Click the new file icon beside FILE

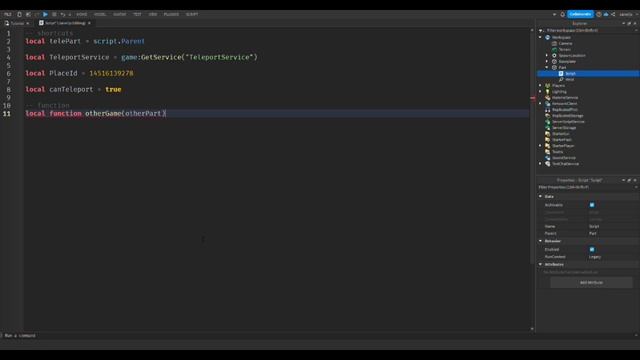pyautogui.click(x=19, y=14)
